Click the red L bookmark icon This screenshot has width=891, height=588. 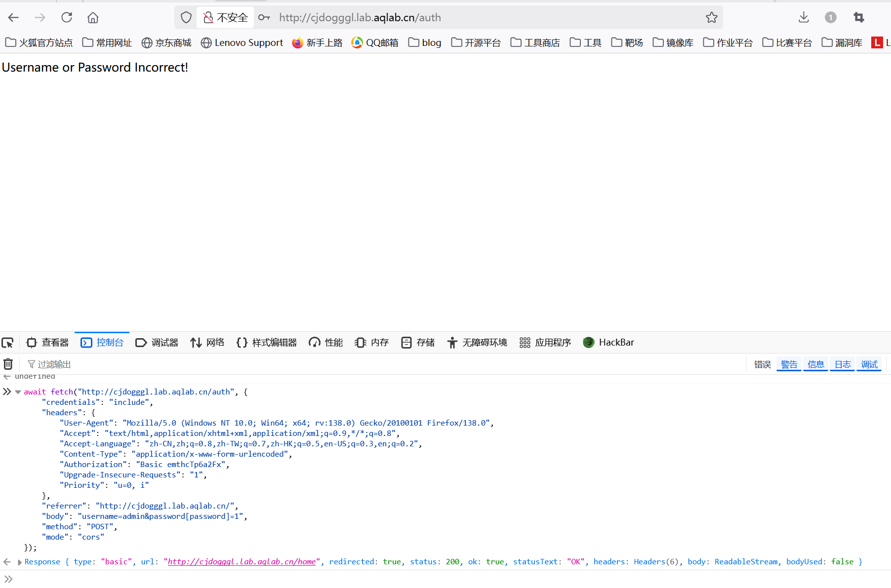(x=877, y=43)
